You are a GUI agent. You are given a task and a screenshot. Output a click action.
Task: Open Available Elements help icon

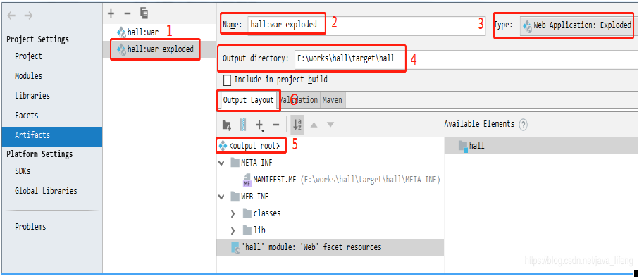click(x=523, y=125)
